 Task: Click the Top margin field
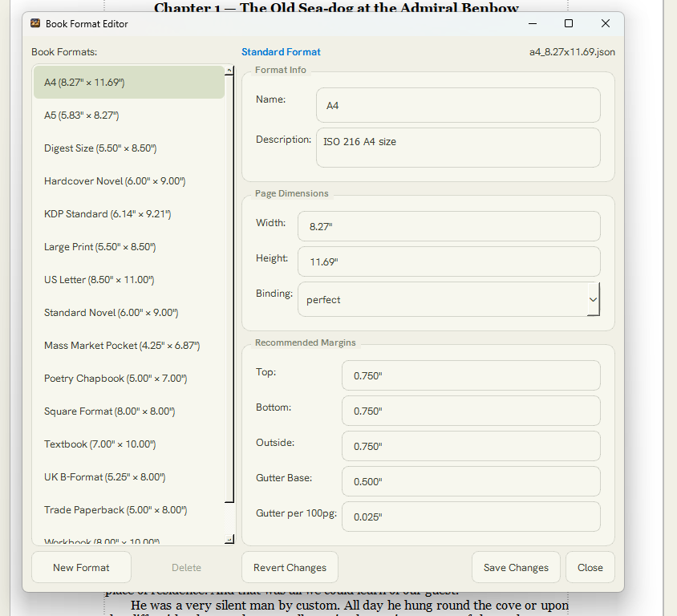[x=471, y=375]
